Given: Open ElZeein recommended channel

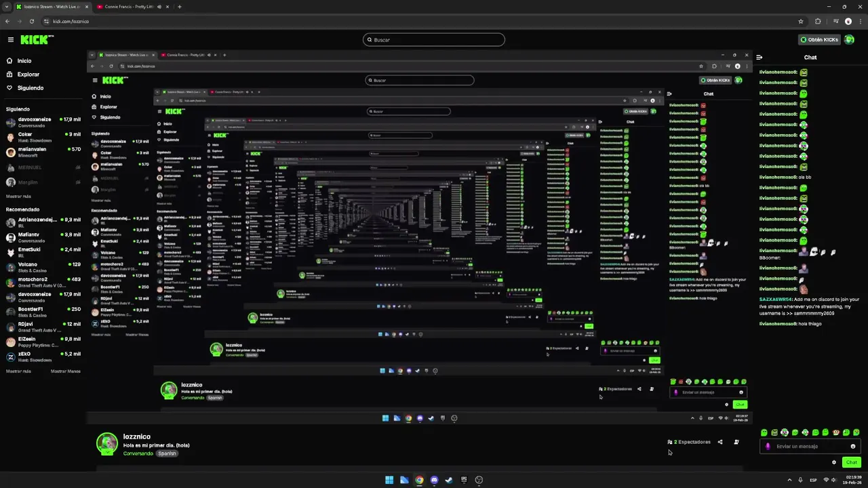Looking at the screenshot, I should [43, 342].
